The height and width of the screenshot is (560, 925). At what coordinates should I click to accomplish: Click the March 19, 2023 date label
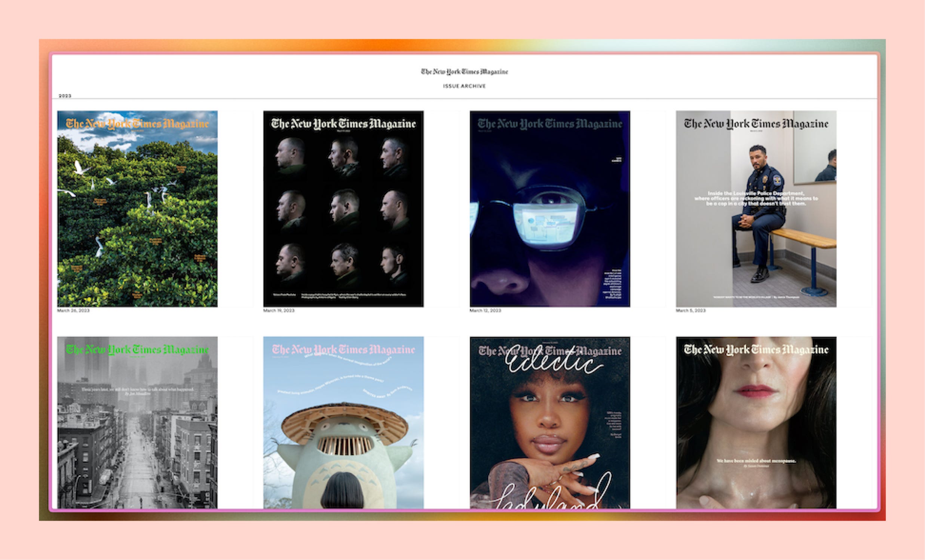(x=279, y=311)
